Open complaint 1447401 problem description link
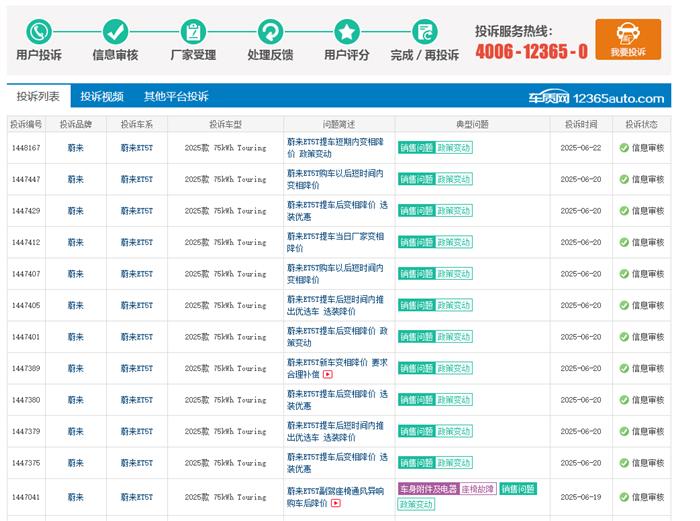Viewport: 700px width, 521px height. click(337, 337)
